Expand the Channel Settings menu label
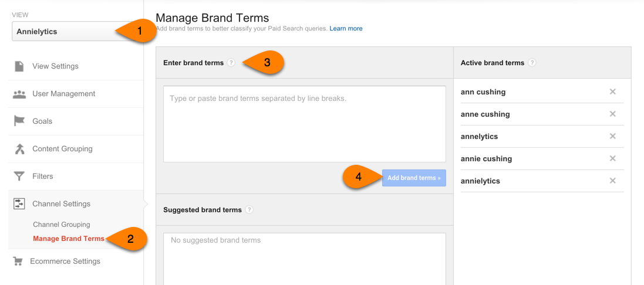 click(x=62, y=204)
